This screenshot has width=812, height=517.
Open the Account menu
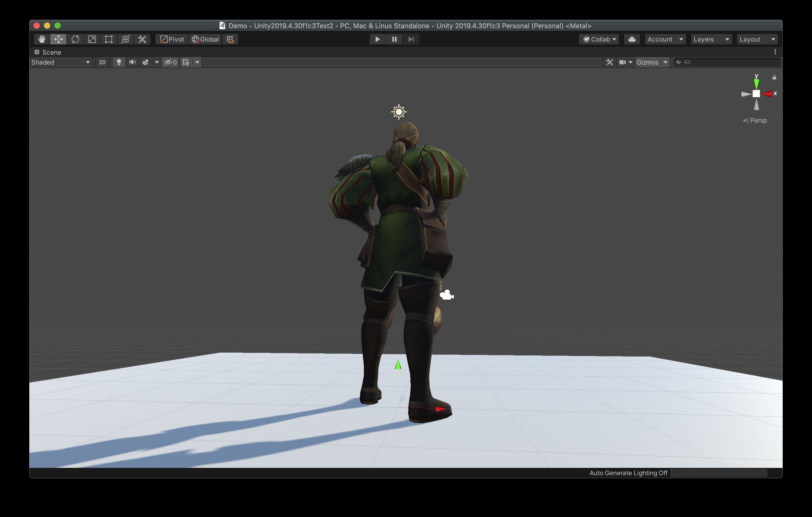pyautogui.click(x=665, y=39)
